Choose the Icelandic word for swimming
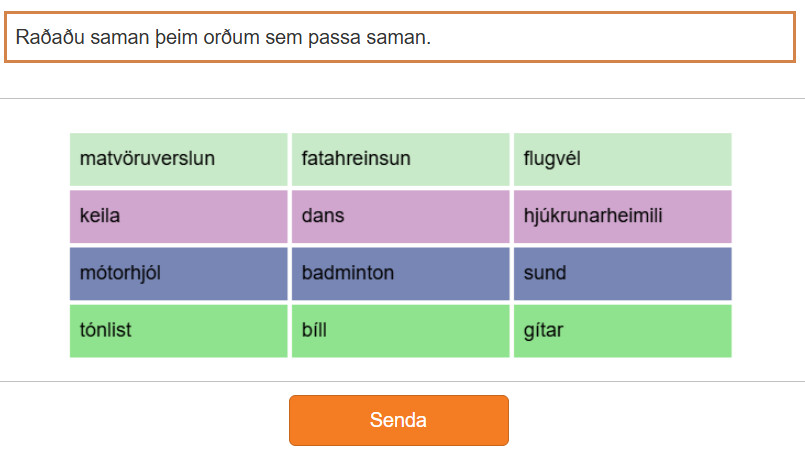Screen dimensions: 805x466 click(622, 273)
